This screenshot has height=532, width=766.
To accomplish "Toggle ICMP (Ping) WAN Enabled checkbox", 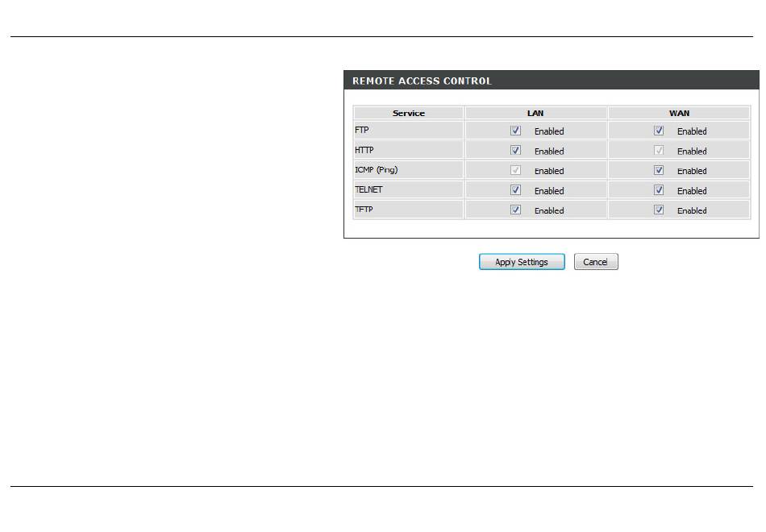I will pos(659,170).
